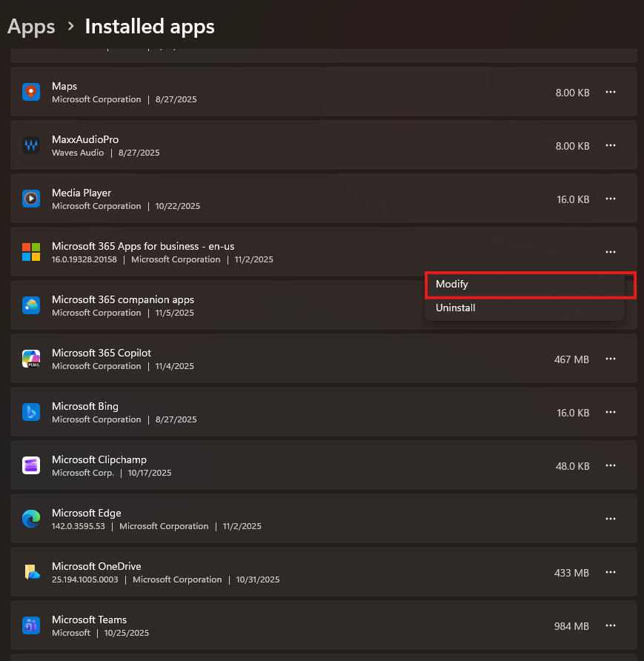
Task: Click 'Microsoft 365 Apps for business - en-us' name
Action: click(143, 246)
